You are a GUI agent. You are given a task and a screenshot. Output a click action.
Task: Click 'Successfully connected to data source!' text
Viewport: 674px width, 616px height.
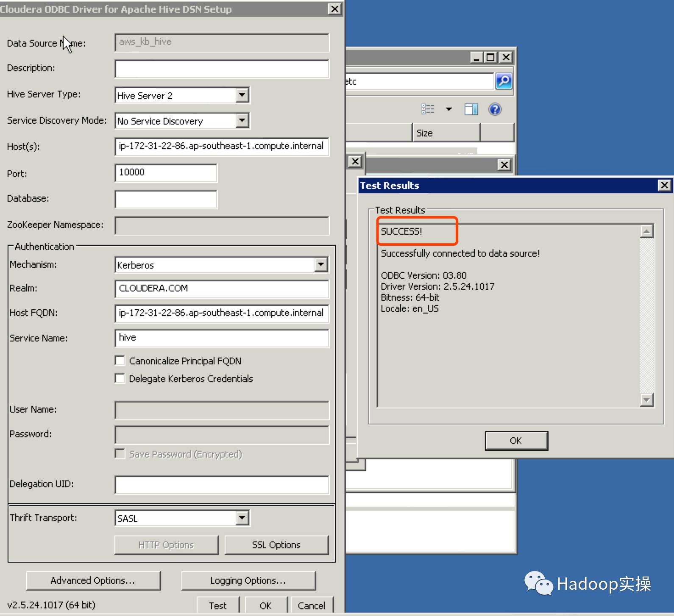460,253
